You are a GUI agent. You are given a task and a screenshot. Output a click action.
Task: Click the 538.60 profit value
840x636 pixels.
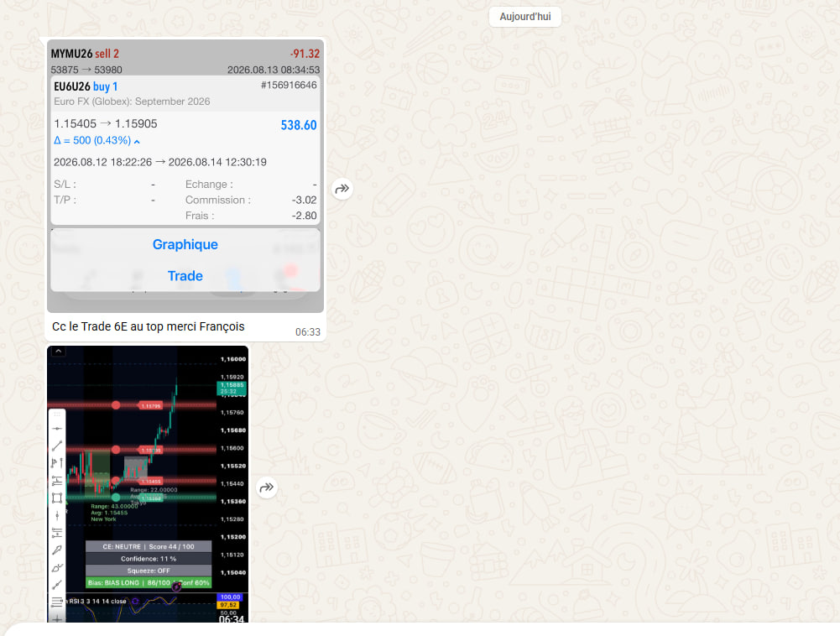pos(299,125)
